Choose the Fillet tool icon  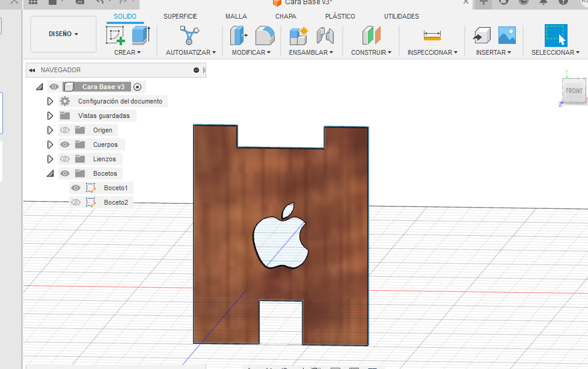(265, 36)
